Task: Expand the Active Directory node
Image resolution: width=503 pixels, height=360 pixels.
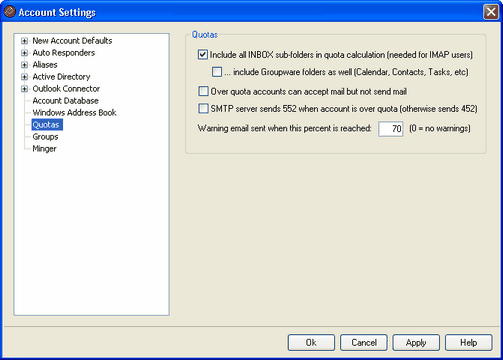Action: (x=24, y=77)
